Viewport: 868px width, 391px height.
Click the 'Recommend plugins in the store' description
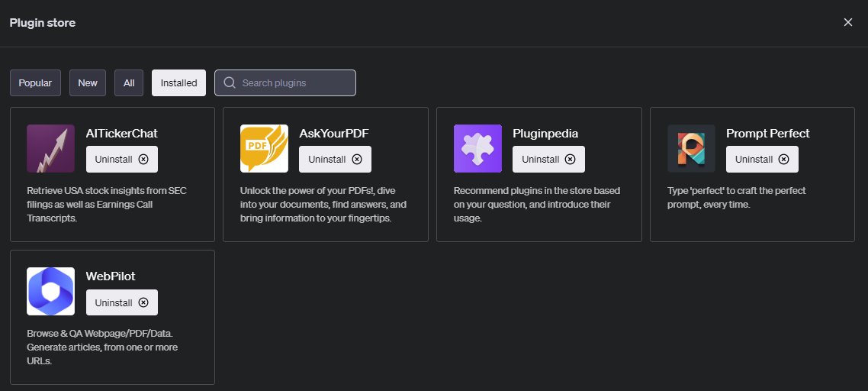[x=537, y=204]
